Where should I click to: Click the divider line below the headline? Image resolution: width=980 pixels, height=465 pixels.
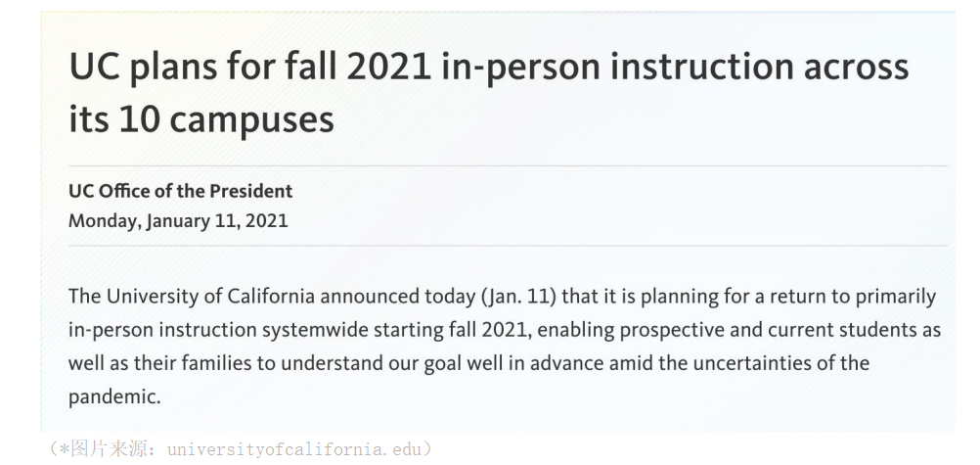(509, 166)
